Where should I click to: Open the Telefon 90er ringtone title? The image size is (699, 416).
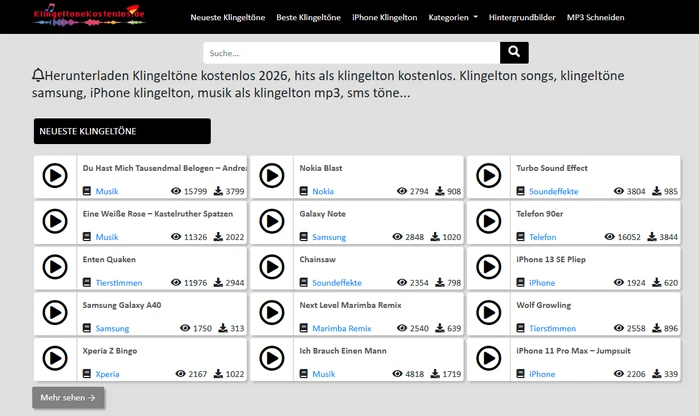click(x=540, y=214)
